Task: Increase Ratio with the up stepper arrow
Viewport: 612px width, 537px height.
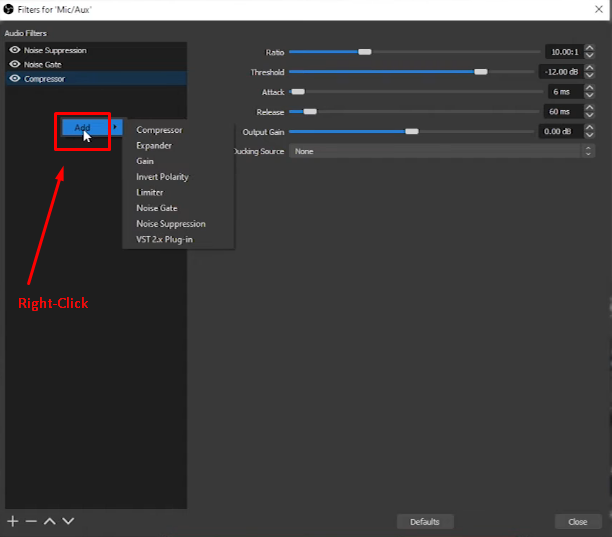Action: click(x=590, y=48)
